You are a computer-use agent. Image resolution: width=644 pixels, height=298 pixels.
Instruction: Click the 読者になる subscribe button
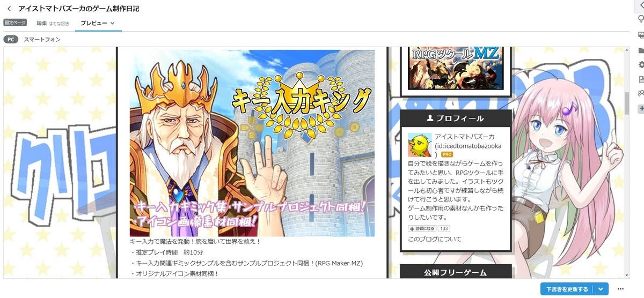[x=423, y=228]
